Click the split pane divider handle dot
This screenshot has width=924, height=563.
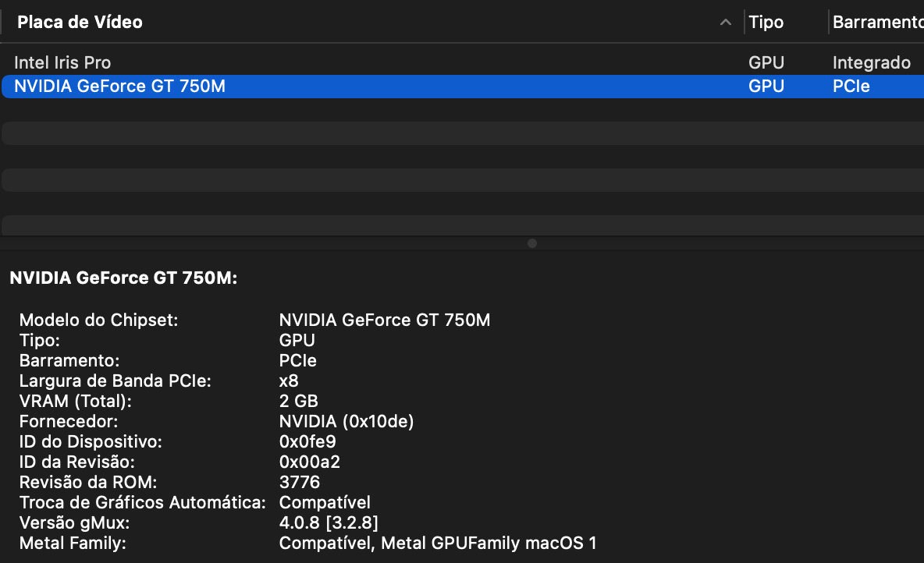532,243
